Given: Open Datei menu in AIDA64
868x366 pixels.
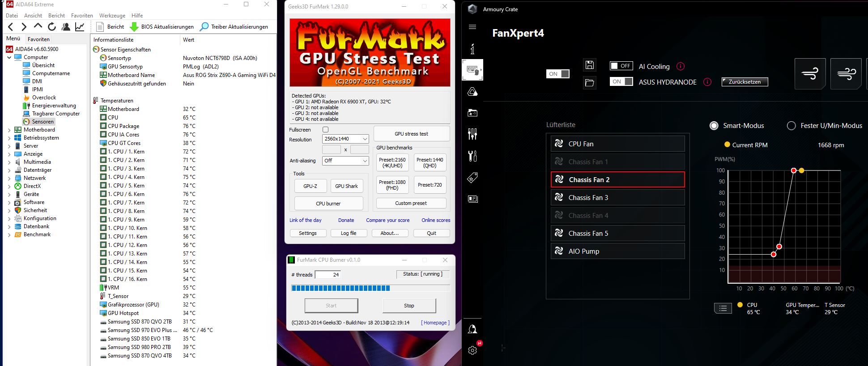Looking at the screenshot, I should [x=12, y=15].
